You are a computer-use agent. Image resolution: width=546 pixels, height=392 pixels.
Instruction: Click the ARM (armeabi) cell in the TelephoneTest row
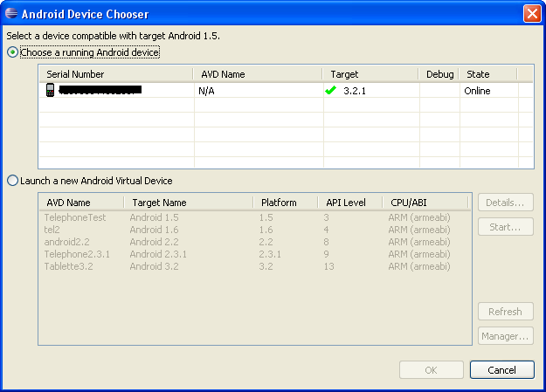419,217
